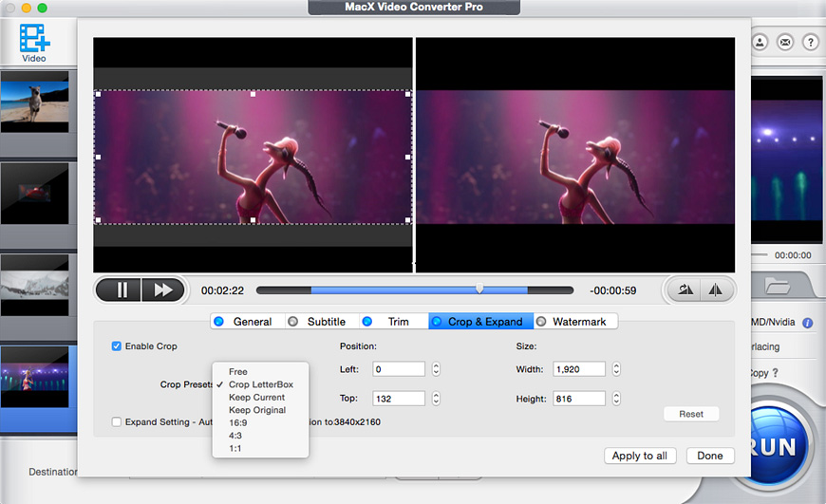
Task: Click the top-left crop corner handle
Action: [x=98, y=94]
